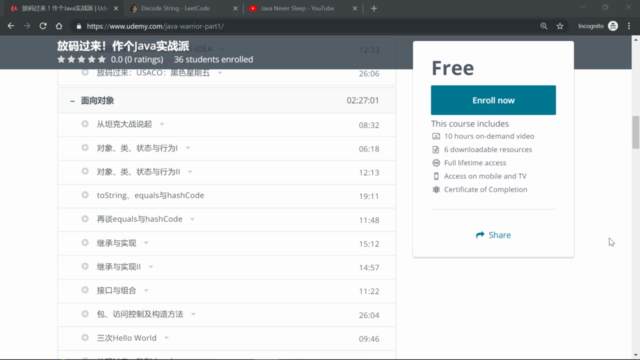Screen dimensions: 640x360
Task: Collapse the 面向对象 section with the minus
Action: (72, 101)
